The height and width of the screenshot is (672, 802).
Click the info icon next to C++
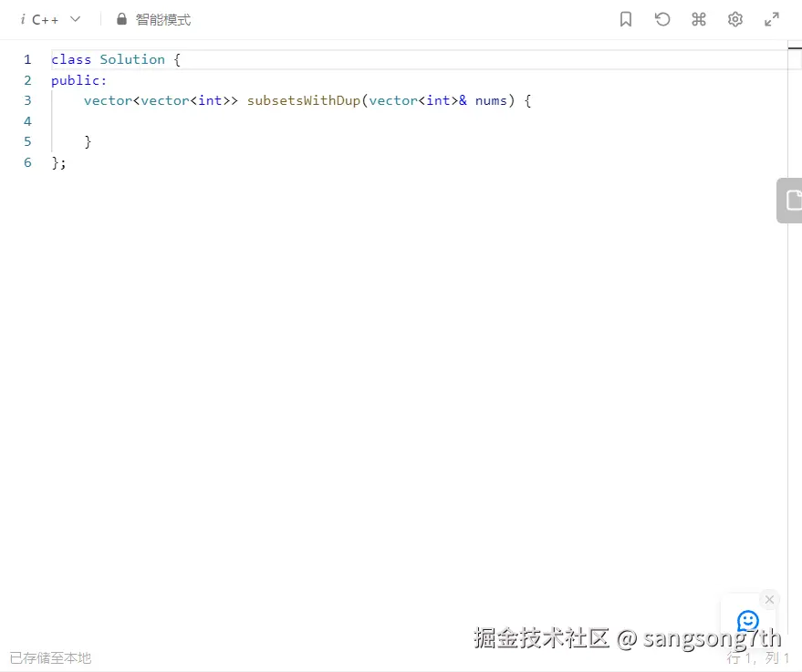tap(23, 18)
